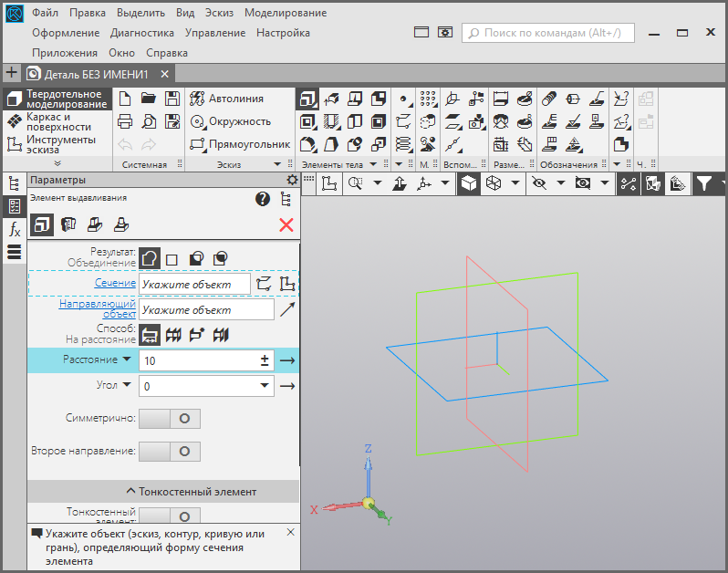Open the Моделирование menu
This screenshot has height=573, width=728.
coord(286,13)
